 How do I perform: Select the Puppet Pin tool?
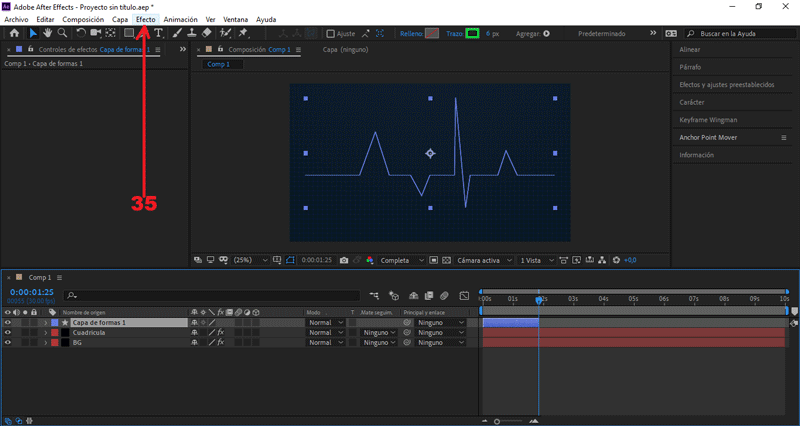pos(243,33)
